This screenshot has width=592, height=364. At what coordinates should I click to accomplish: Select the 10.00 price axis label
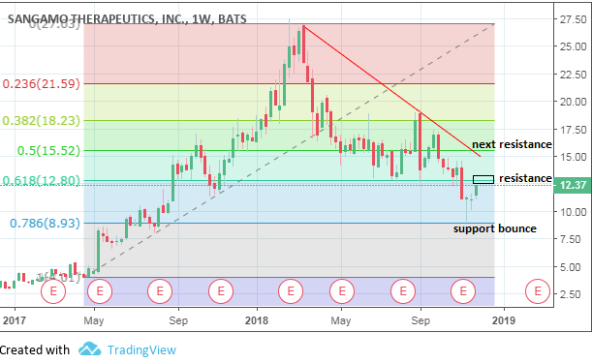pyautogui.click(x=573, y=212)
